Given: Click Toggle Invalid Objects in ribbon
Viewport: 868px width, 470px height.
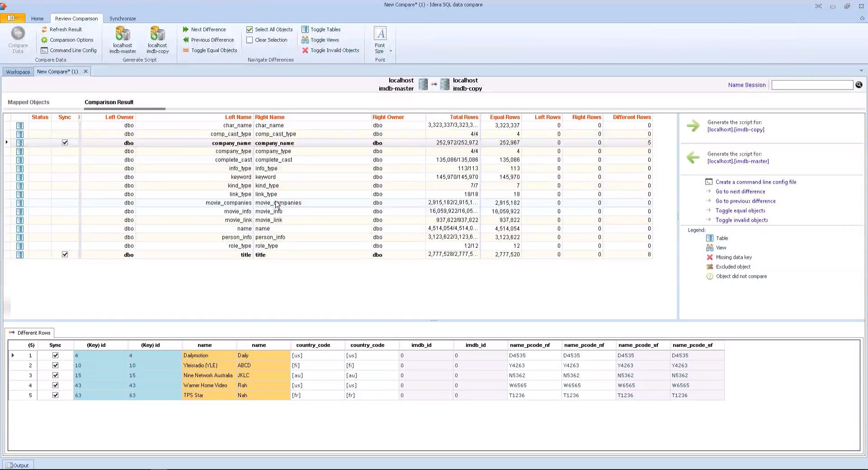Looking at the screenshot, I should (x=334, y=50).
